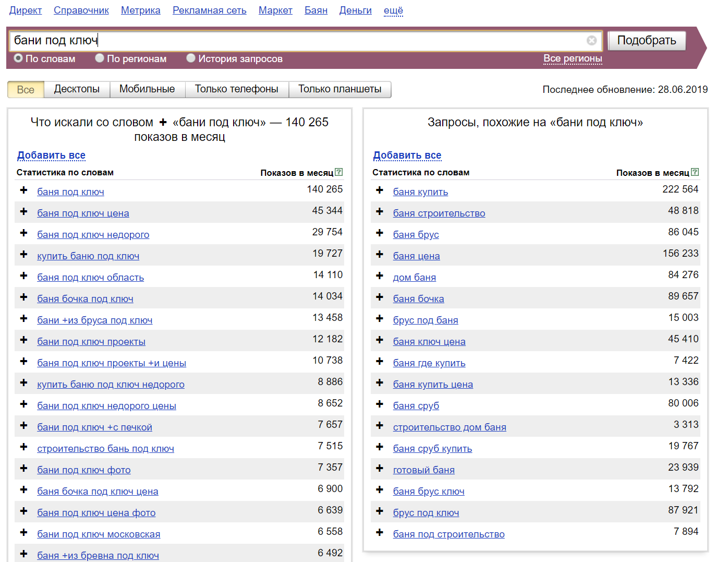Screen dimensions: 728x562
Task: Add 'баня брус' with its plus icon
Action: click(380, 233)
